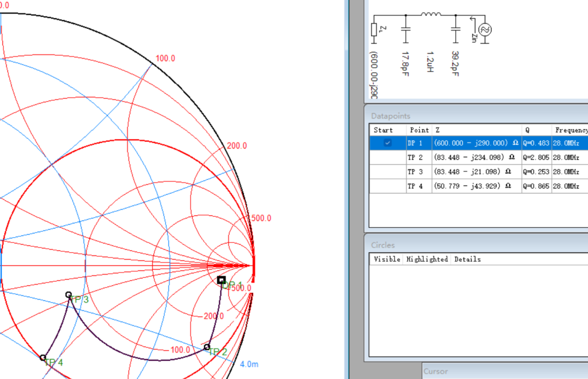The image size is (588, 379).
Task: Click the Start column header
Action: click(x=383, y=130)
